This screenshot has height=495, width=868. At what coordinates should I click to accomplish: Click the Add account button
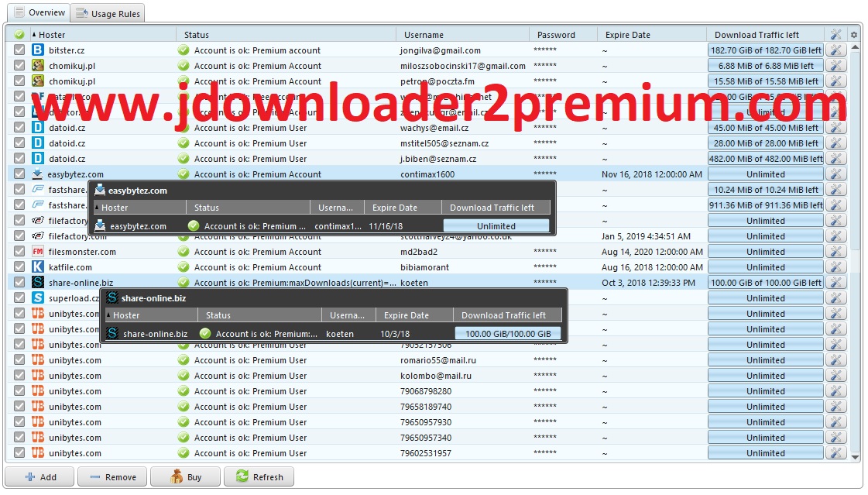39,476
